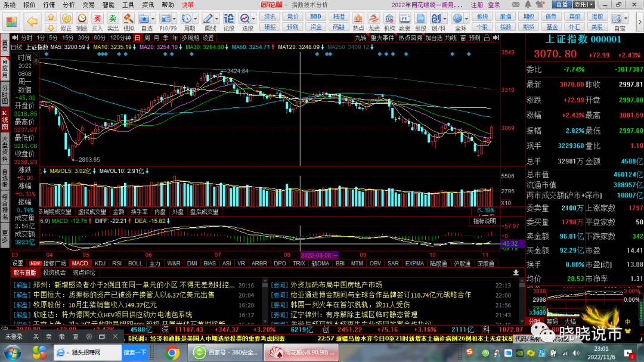Open the 数据 PE data icon

[404, 18]
